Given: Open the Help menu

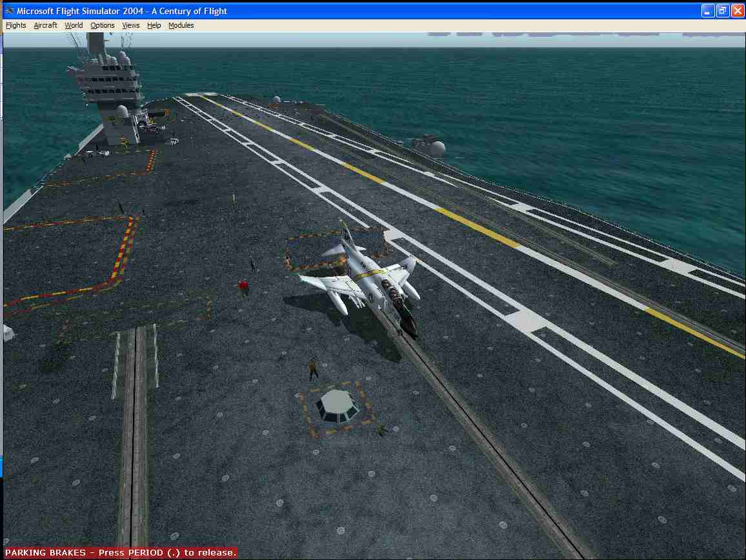Looking at the screenshot, I should pyautogui.click(x=154, y=25).
